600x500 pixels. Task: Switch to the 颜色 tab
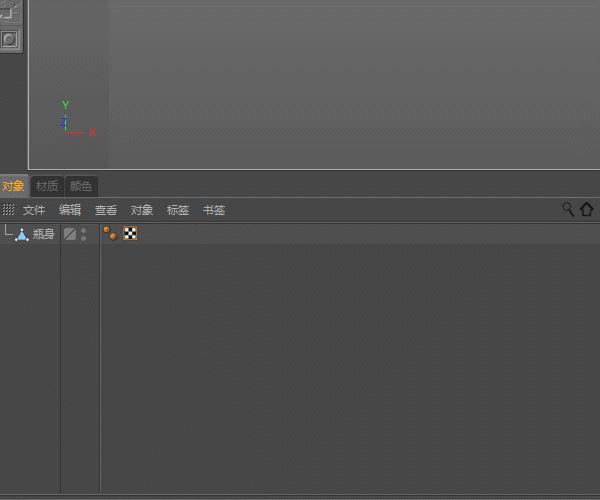(x=81, y=186)
